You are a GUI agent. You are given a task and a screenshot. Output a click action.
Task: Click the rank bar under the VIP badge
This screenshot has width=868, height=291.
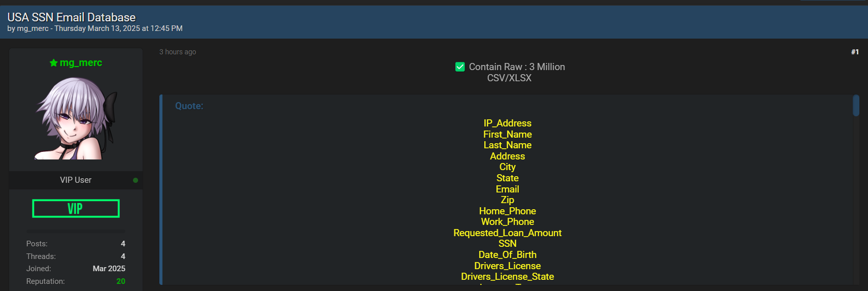(76, 231)
